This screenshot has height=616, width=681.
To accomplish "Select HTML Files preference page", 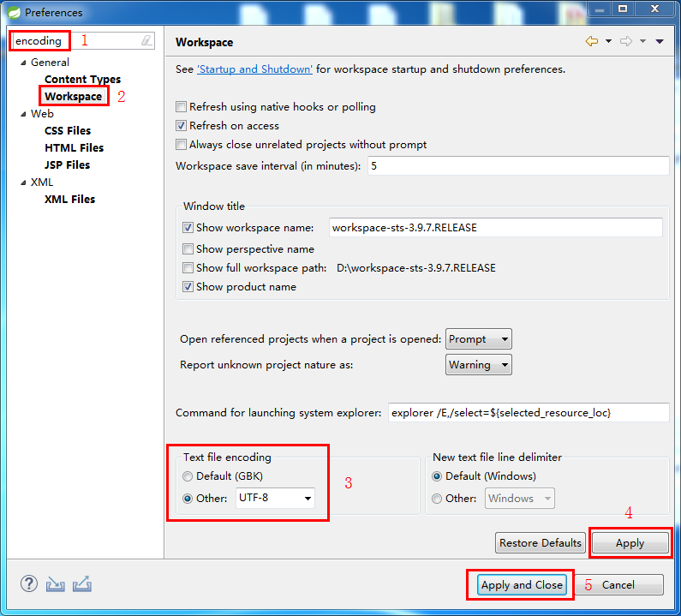I will tap(75, 148).
